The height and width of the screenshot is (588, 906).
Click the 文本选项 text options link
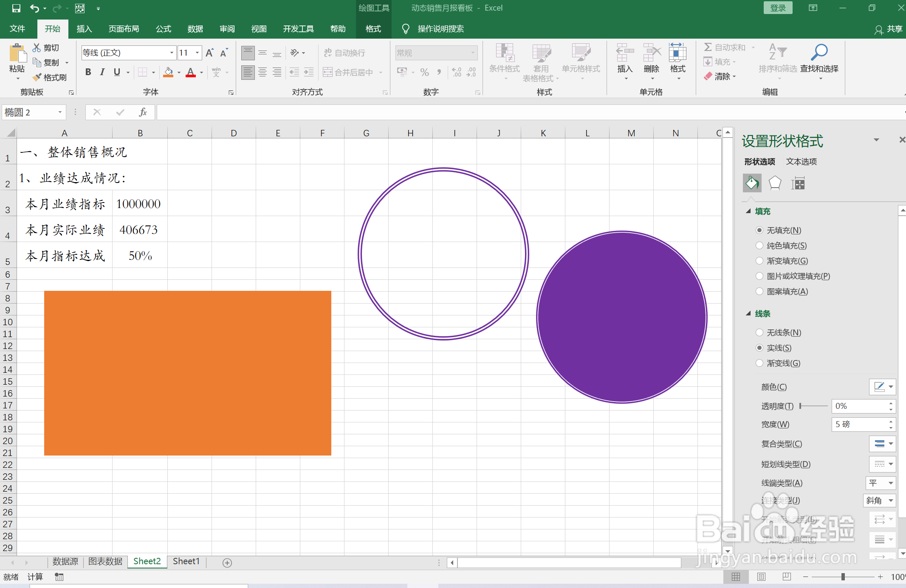pyautogui.click(x=801, y=161)
